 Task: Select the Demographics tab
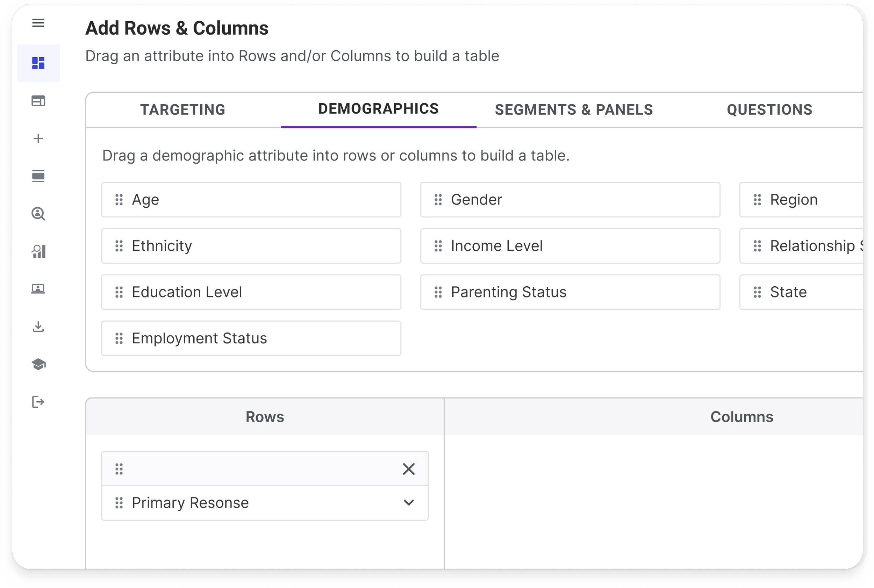[x=379, y=109]
